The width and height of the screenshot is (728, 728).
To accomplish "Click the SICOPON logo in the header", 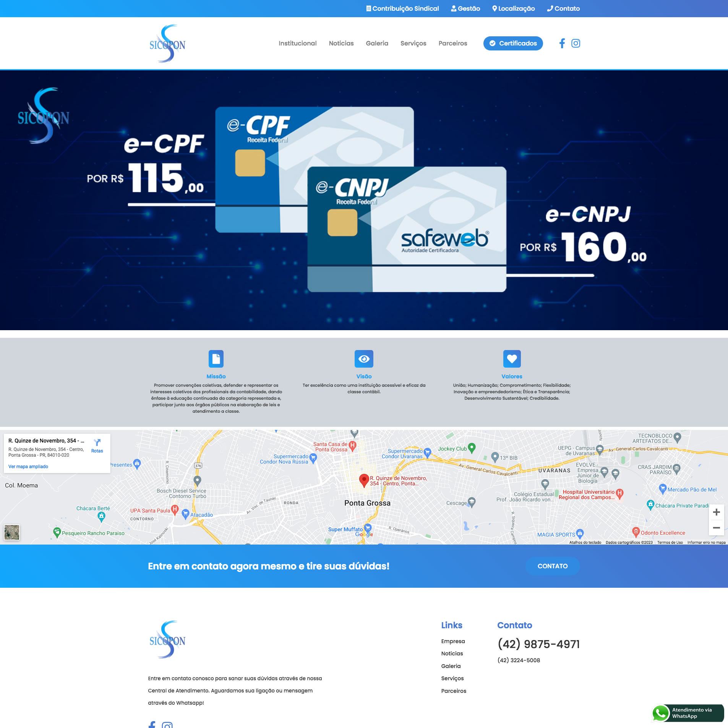I will click(x=167, y=43).
